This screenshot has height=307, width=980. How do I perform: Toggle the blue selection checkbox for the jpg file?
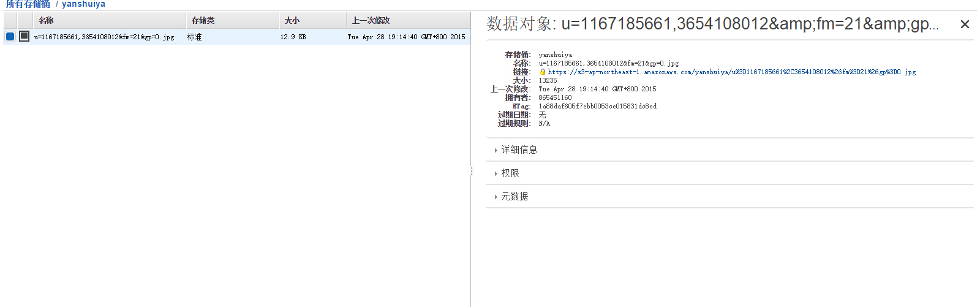point(10,36)
